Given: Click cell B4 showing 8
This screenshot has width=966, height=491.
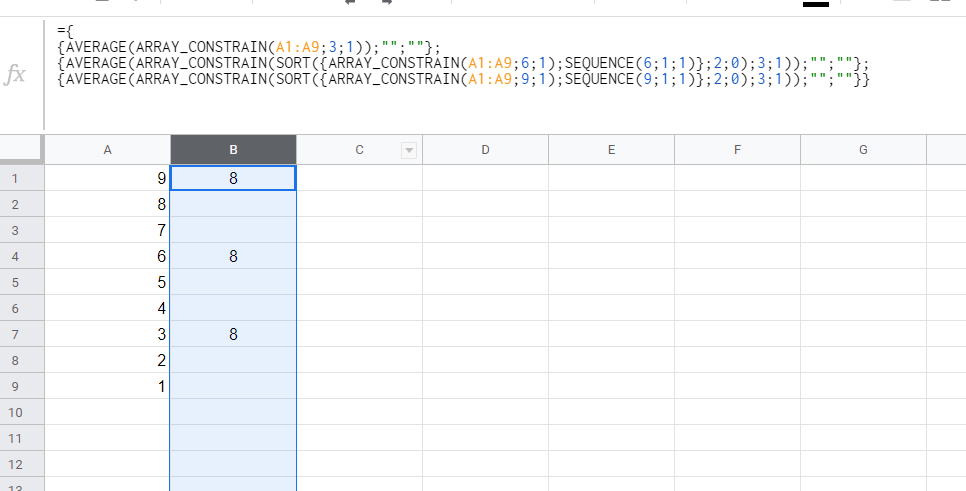Looking at the screenshot, I should pyautogui.click(x=233, y=256).
